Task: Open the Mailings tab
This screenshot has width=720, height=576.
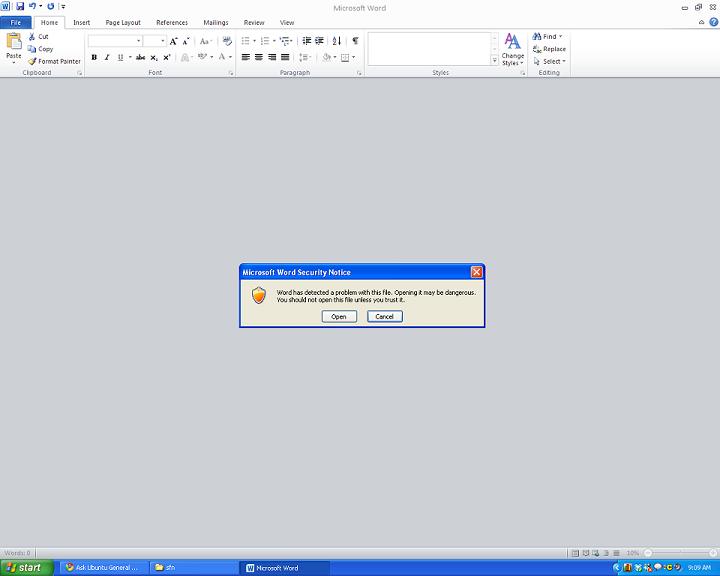Action: point(216,22)
